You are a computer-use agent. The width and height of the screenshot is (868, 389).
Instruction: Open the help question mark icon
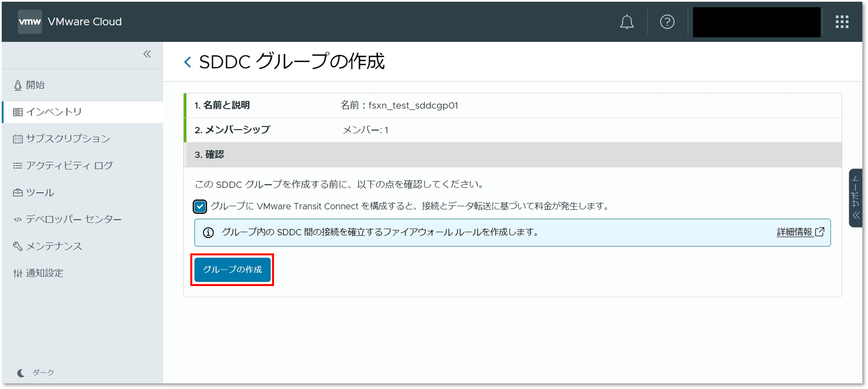(667, 22)
